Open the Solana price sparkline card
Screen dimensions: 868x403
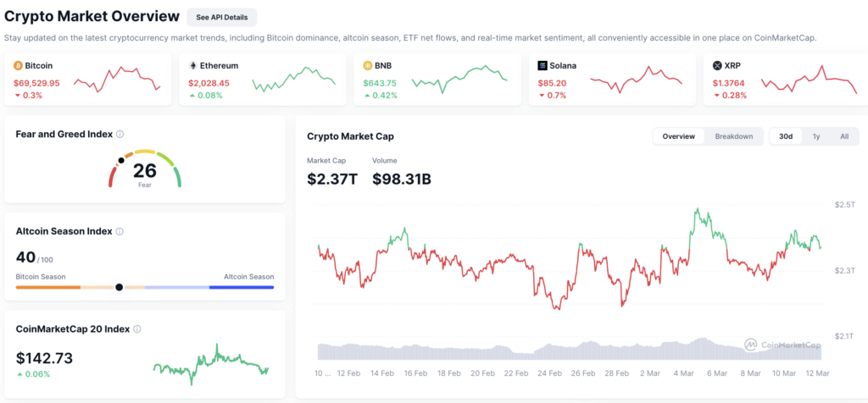tap(612, 79)
